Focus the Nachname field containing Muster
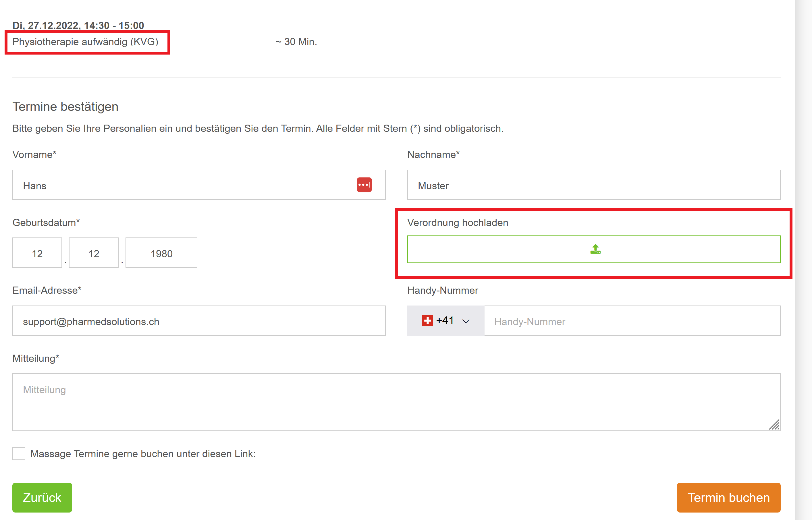Image resolution: width=812 pixels, height=520 pixels. point(594,185)
